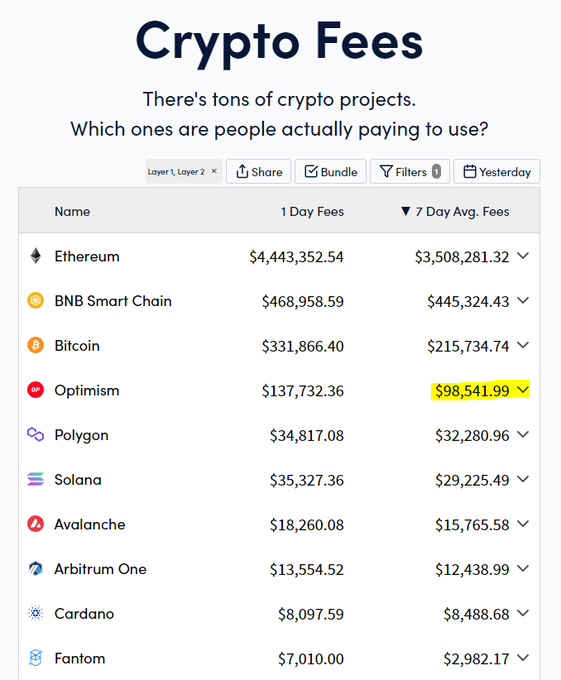Open the Filters panel
This screenshot has height=680, width=561.
tap(410, 172)
